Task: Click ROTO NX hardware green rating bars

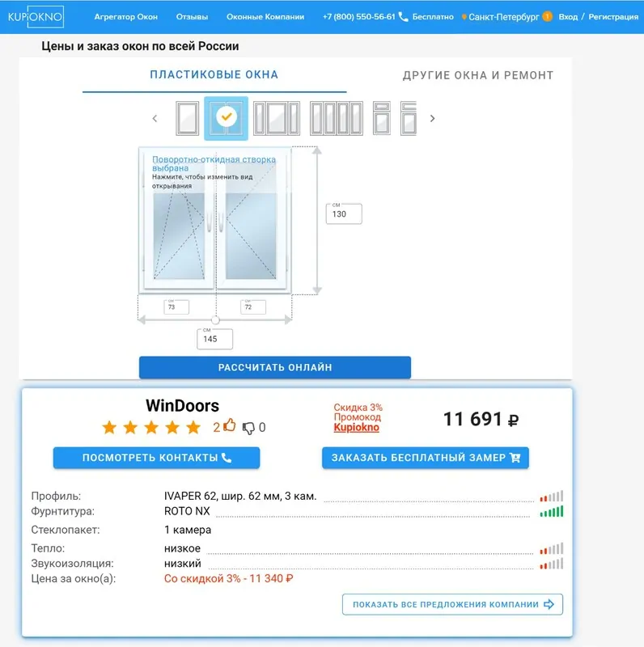Action: click(x=552, y=512)
